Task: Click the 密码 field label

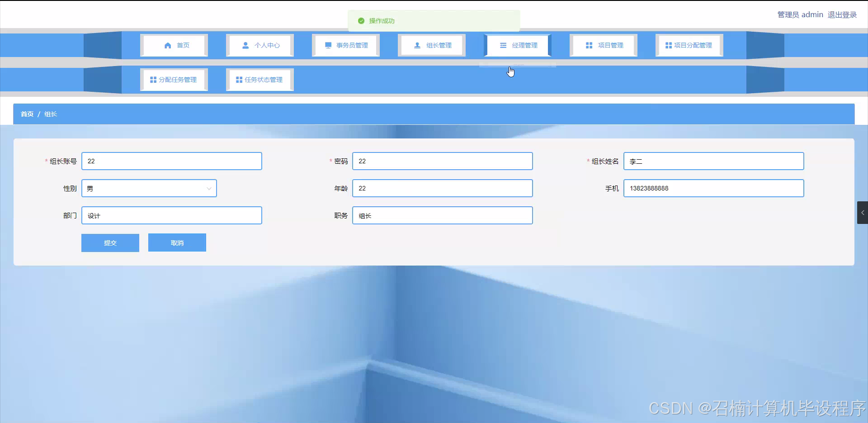Action: [341, 161]
